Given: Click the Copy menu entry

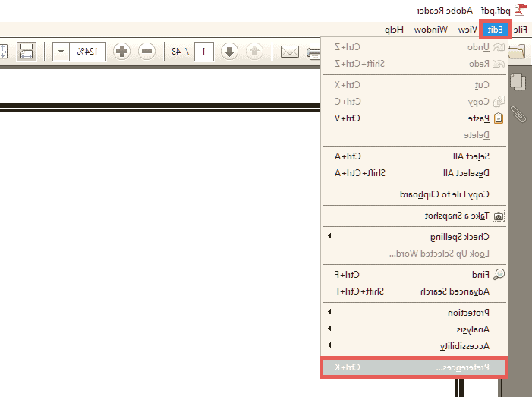Looking at the screenshot, I should pos(414,102).
